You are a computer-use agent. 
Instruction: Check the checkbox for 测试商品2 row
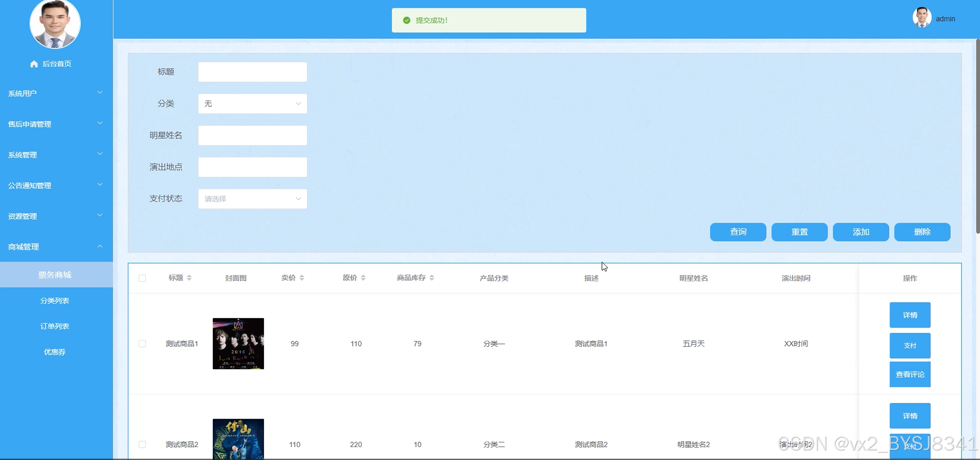[142, 444]
